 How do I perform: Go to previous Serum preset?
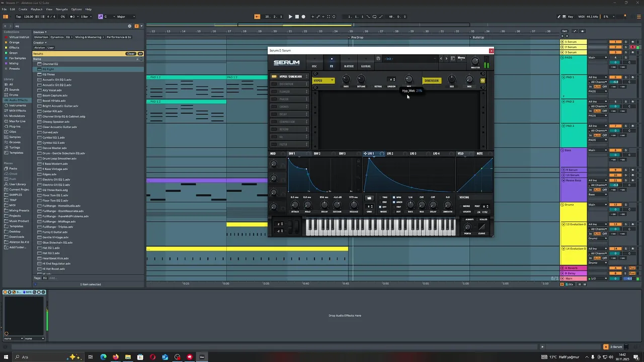coord(441,58)
